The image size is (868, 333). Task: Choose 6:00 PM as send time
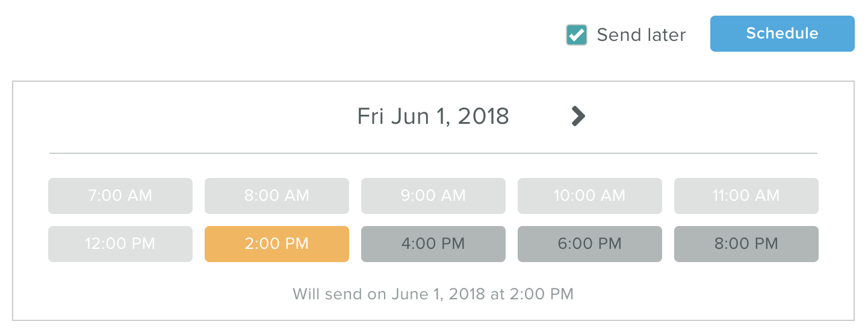pos(590,244)
